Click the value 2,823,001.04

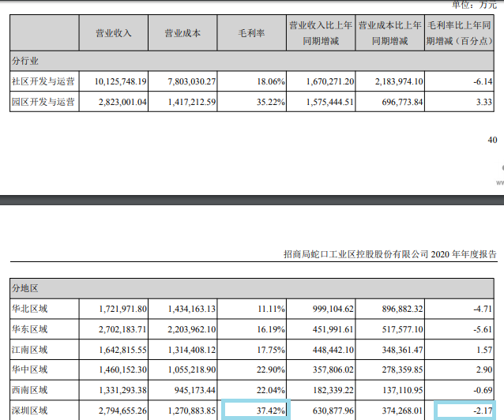click(122, 102)
